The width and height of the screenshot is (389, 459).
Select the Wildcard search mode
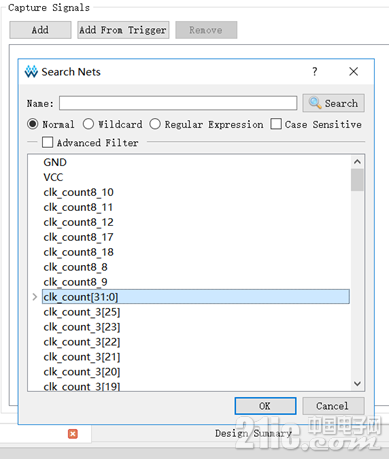pyautogui.click(x=88, y=124)
